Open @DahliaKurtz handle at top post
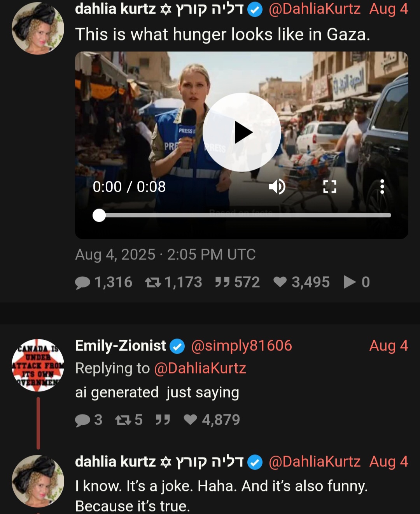420x514 pixels. click(314, 9)
